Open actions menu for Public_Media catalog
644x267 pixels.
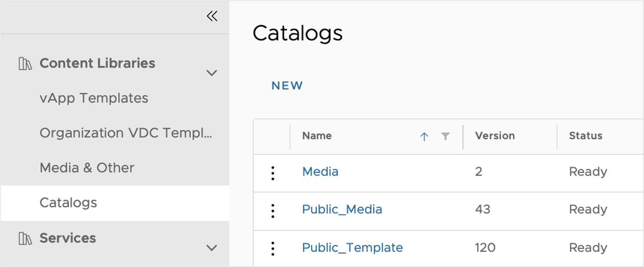pos(272,210)
